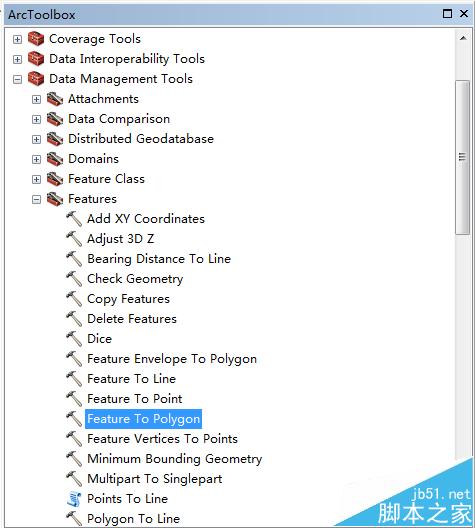
Task: Open the Adjust 3D Z tool
Action: pyautogui.click(x=121, y=239)
